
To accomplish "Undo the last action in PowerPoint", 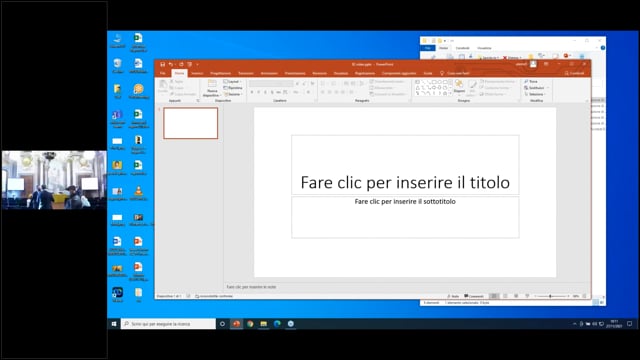I will click(171, 64).
